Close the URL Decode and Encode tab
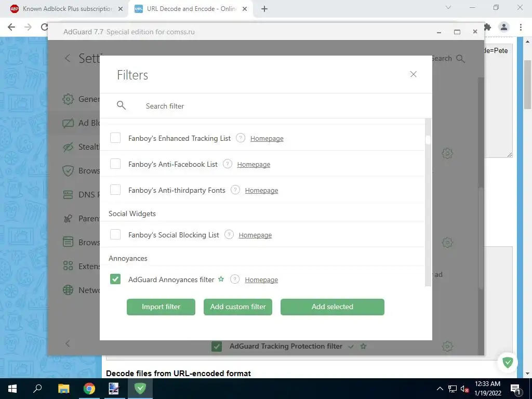Screen dimensions: 532x399 click(x=245, y=9)
